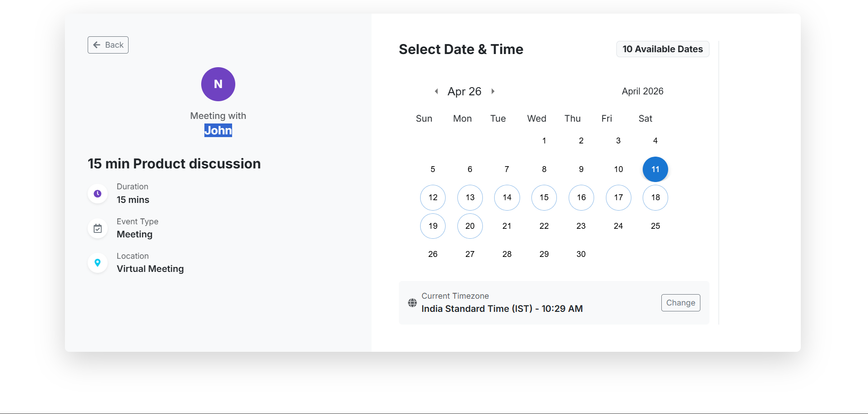Click the April 2026 month label

point(642,91)
